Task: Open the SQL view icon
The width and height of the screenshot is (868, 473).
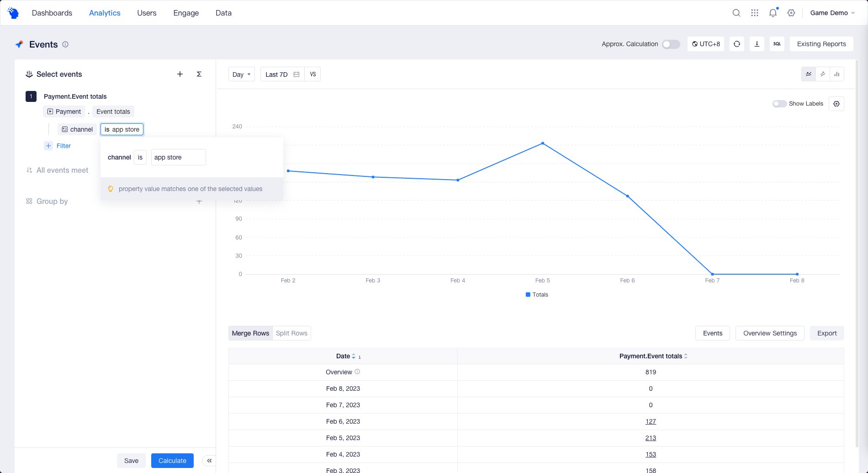Action: pyautogui.click(x=777, y=44)
